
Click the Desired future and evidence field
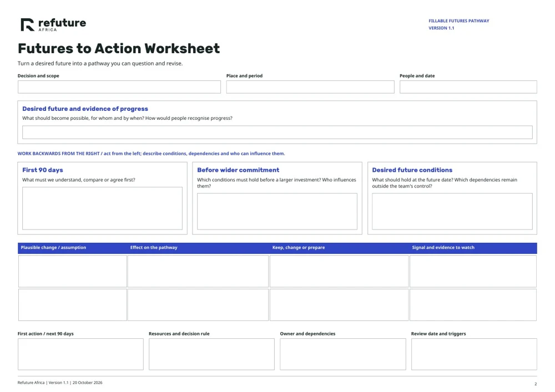click(277, 132)
